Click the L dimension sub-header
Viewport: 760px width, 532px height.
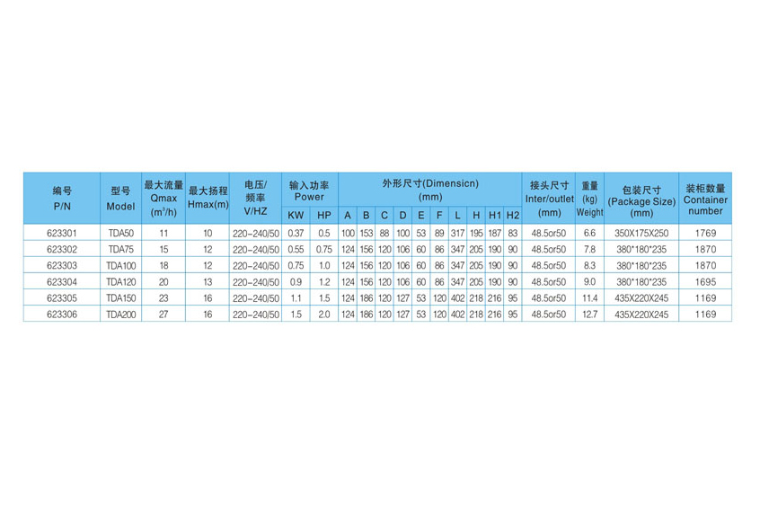pos(457,216)
